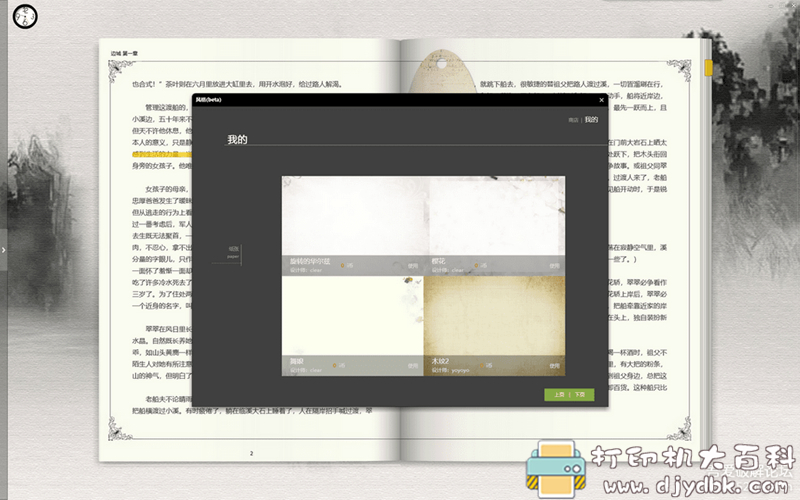Close the 风格(beta) dialog

(x=602, y=100)
